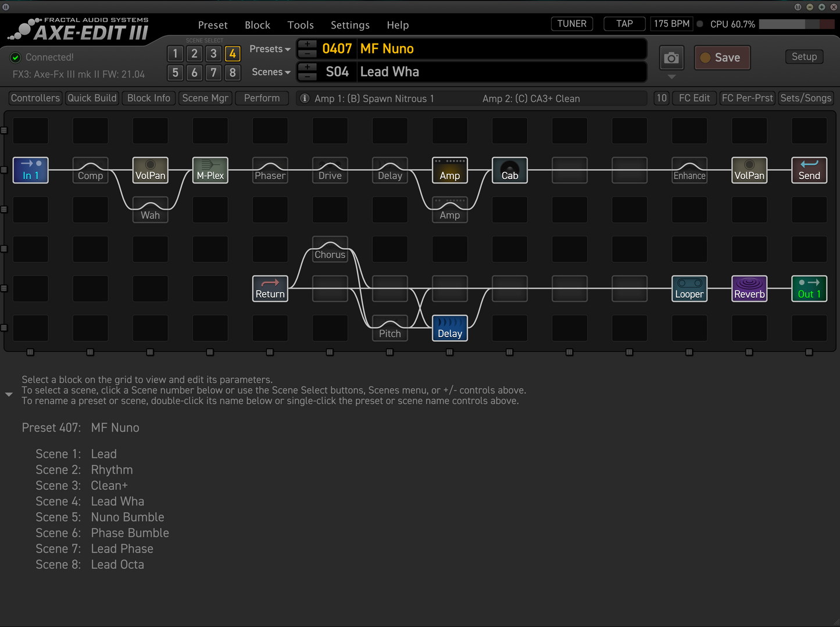Image resolution: width=840 pixels, height=627 pixels.
Task: Select the Looper block
Action: click(x=689, y=289)
